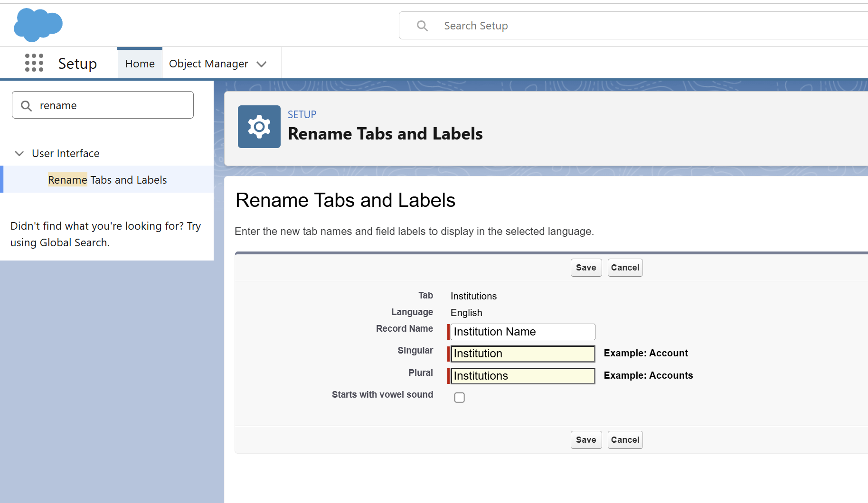Click the Institutions tab value text
This screenshot has height=503, width=868.
tap(473, 296)
